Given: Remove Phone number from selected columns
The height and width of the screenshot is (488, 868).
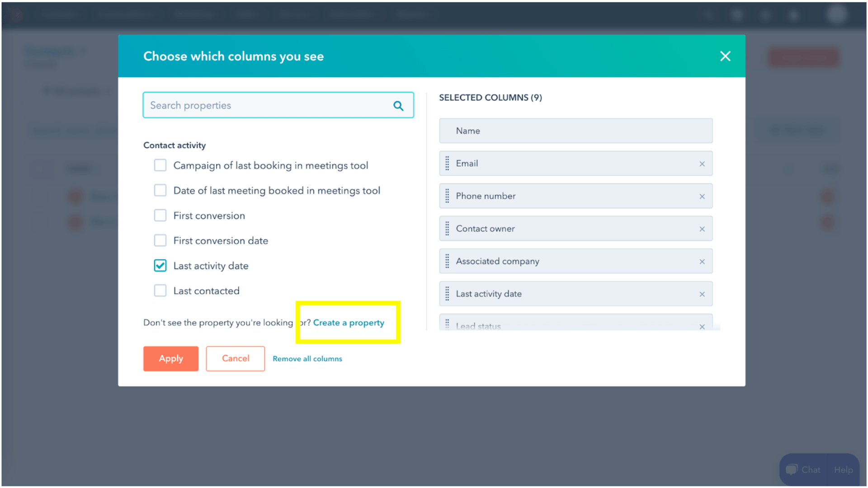Looking at the screenshot, I should (702, 196).
